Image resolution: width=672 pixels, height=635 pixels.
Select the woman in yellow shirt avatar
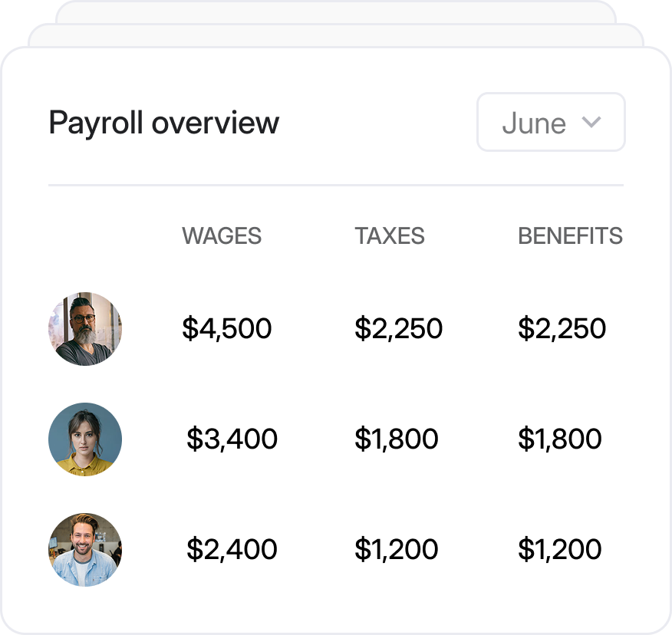tap(85, 439)
